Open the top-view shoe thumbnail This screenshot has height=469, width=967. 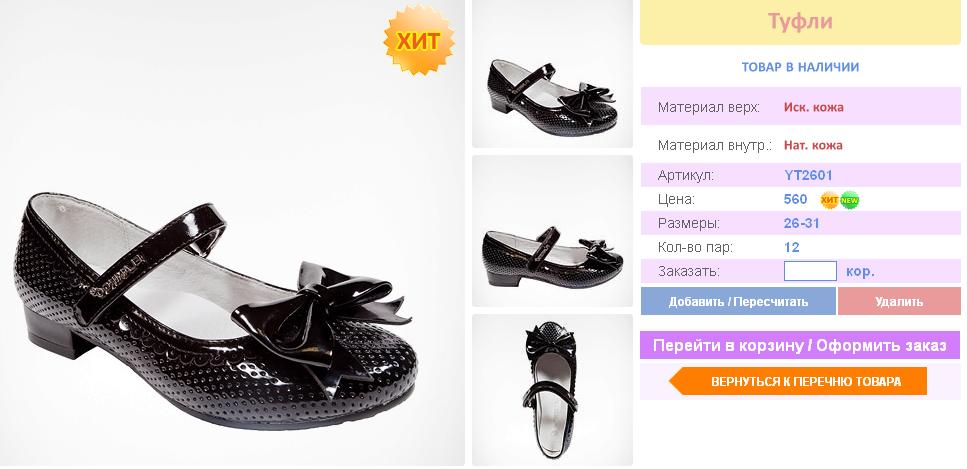pos(552,390)
